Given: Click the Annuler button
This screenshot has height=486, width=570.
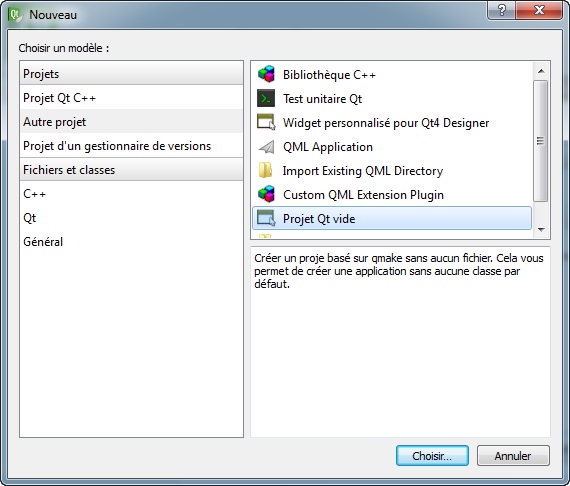Looking at the screenshot, I should (513, 455).
